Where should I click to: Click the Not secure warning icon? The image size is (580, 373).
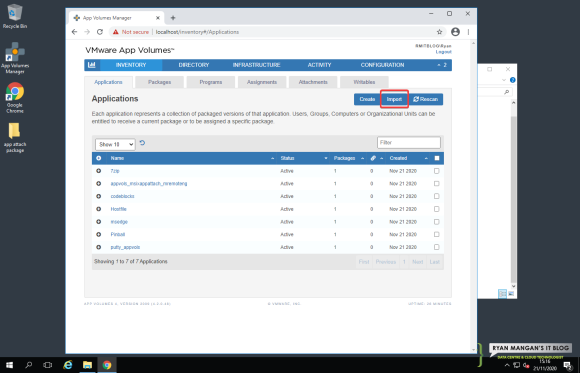pyautogui.click(x=116, y=32)
